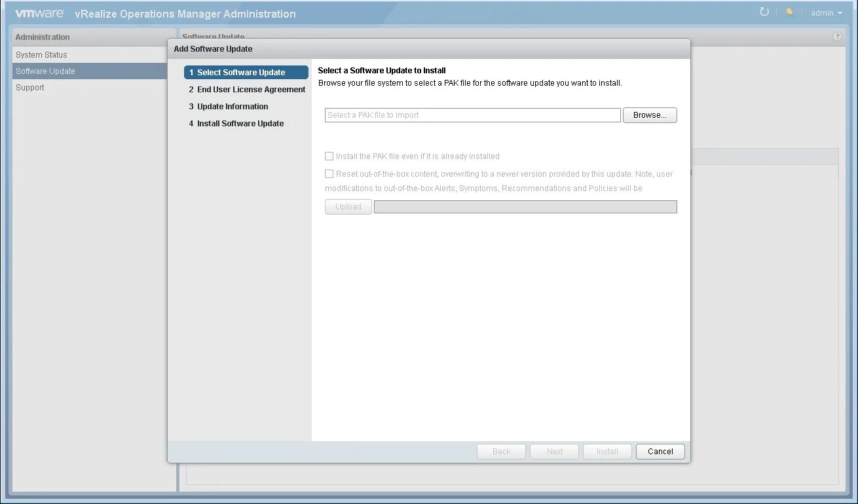Toggle Reset out-of-the-box content checkbox
858x504 pixels.
pos(329,174)
